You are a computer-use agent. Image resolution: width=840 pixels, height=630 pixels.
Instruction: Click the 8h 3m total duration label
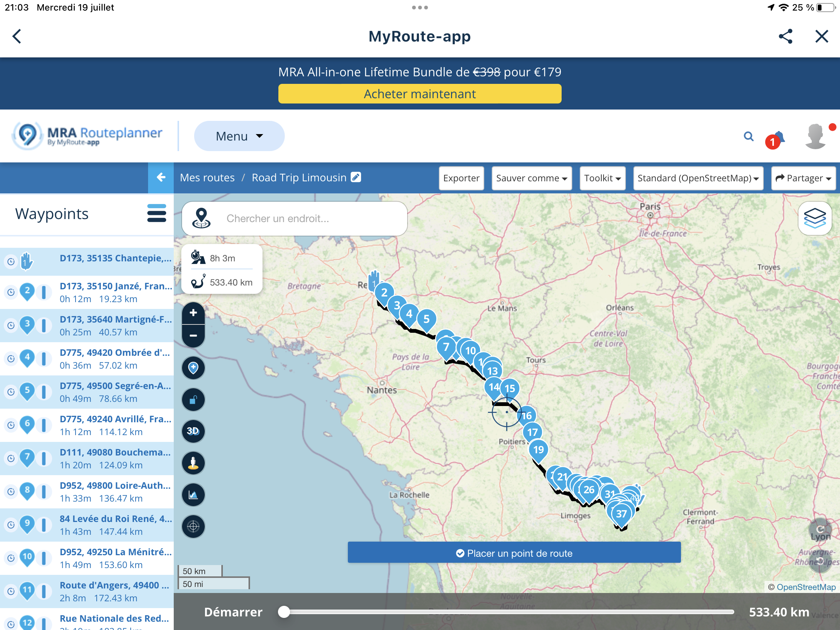pyautogui.click(x=222, y=258)
